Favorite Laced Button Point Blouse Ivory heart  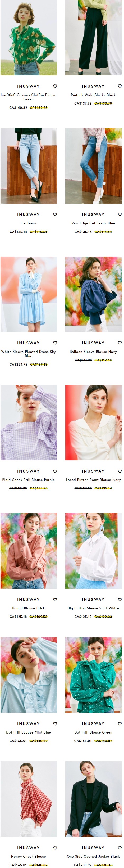[120, 471]
